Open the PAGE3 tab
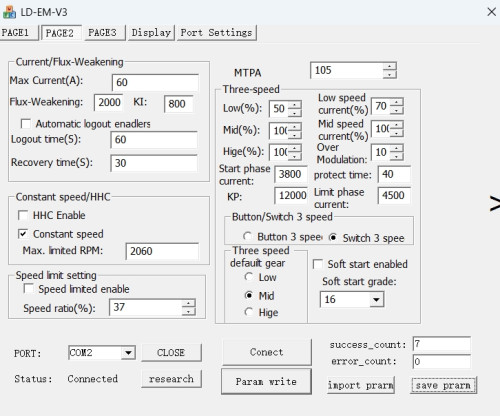This screenshot has width=500, height=416. [x=104, y=33]
